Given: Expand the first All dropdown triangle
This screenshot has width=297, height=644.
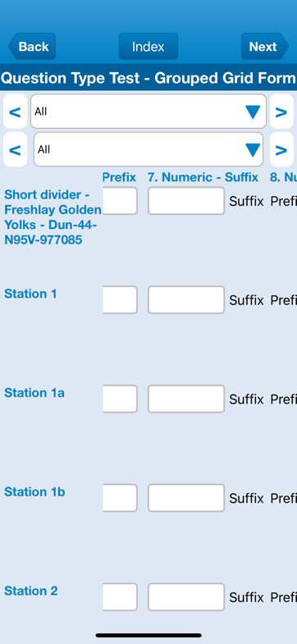Looking at the screenshot, I should [253, 112].
